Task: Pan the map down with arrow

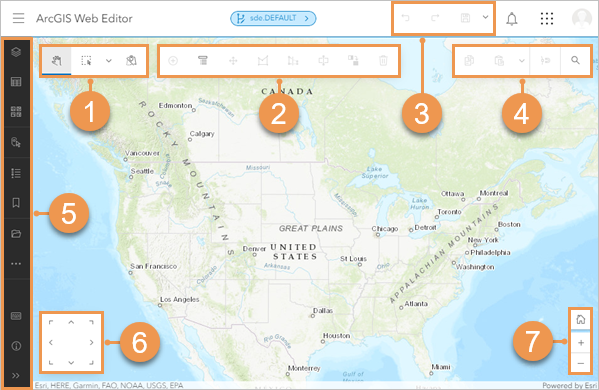Action: (x=71, y=362)
